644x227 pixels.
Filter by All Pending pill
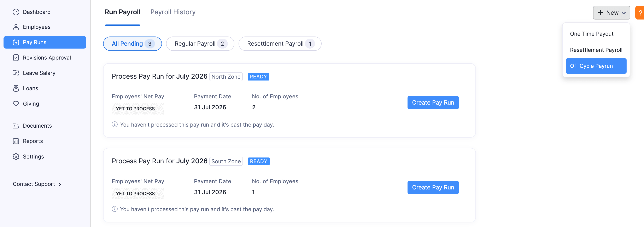[133, 44]
